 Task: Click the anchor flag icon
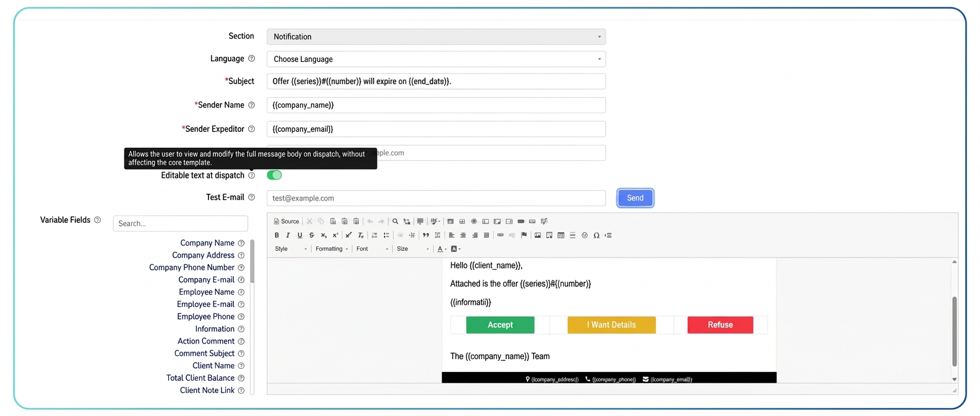click(524, 235)
